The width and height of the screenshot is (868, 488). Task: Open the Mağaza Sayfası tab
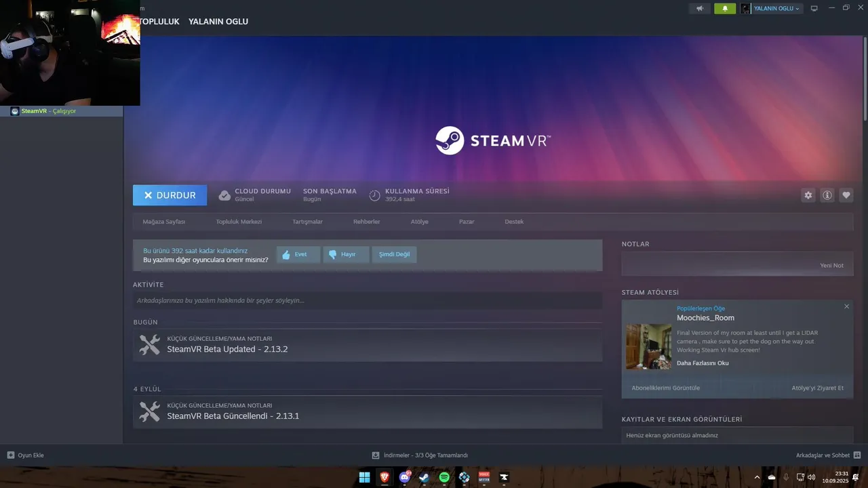(x=164, y=222)
